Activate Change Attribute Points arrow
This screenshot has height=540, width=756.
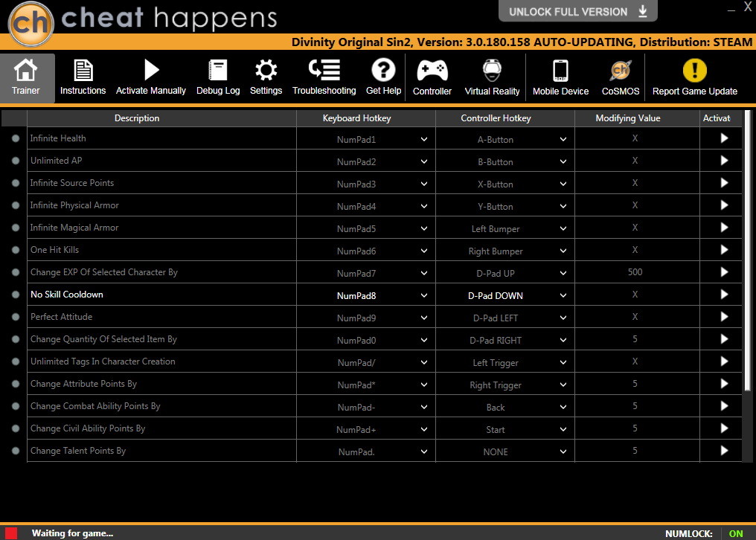pyautogui.click(x=724, y=384)
